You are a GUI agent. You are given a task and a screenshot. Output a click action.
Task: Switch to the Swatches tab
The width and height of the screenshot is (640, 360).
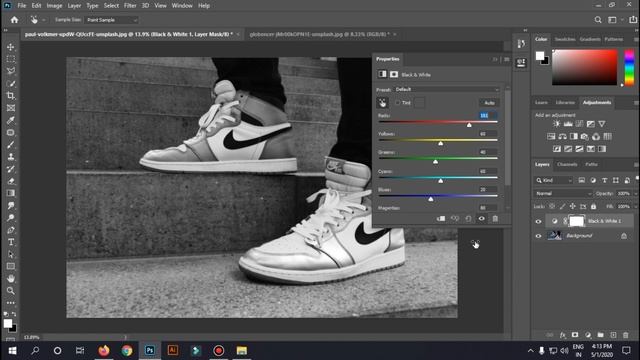pos(565,39)
